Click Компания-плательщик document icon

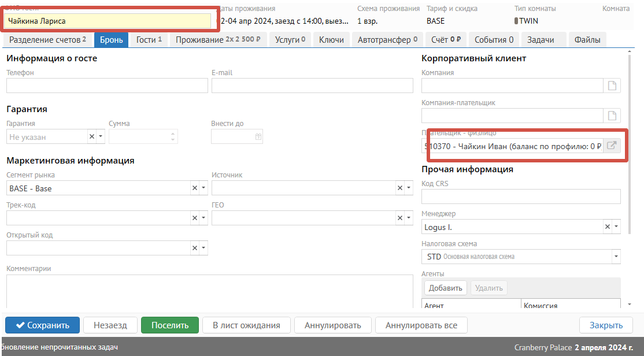(x=611, y=116)
